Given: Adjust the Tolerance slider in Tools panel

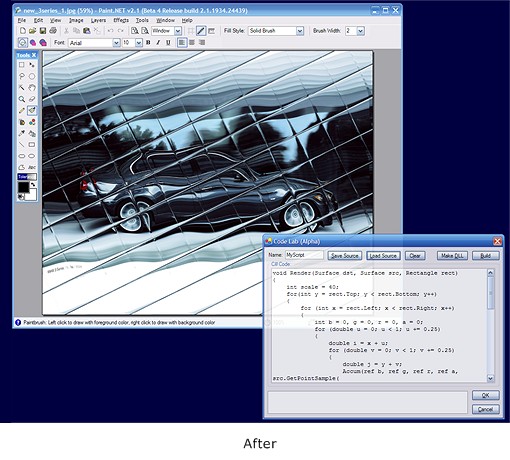Looking at the screenshot, I should [27, 177].
